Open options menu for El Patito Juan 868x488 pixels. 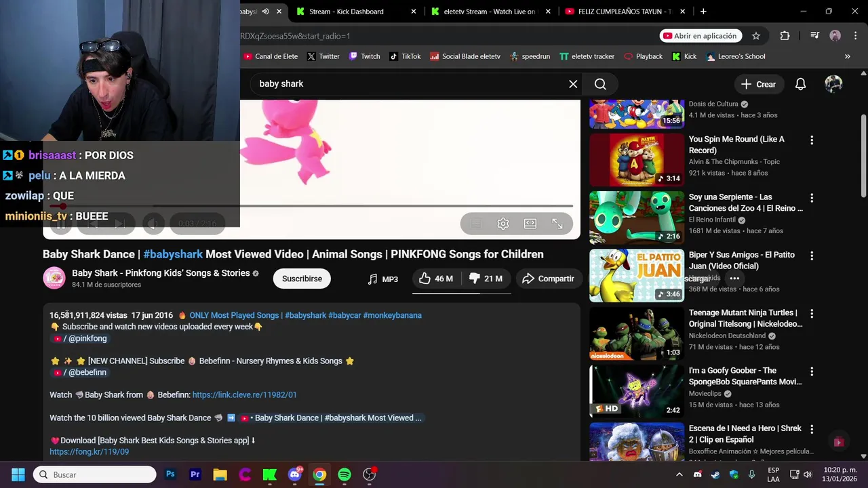point(811,256)
